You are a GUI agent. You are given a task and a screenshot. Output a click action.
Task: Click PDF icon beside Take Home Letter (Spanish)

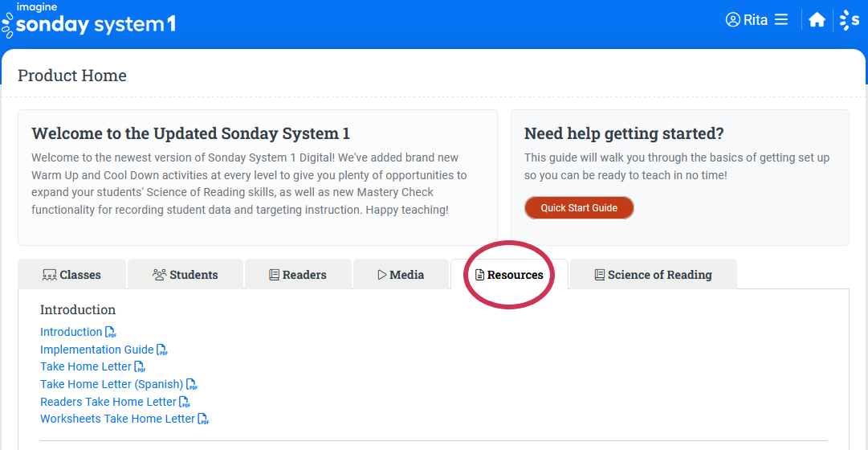(192, 385)
